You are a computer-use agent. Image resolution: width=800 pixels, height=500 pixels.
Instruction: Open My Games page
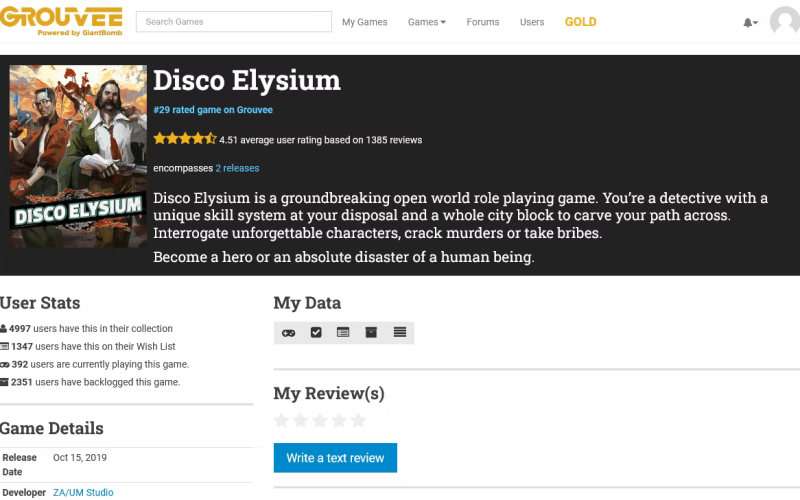[364, 22]
